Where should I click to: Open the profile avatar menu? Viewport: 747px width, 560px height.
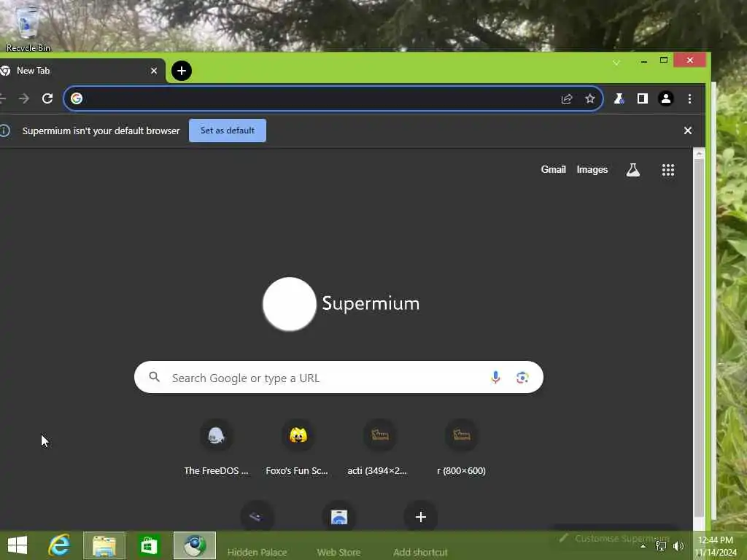(x=665, y=98)
